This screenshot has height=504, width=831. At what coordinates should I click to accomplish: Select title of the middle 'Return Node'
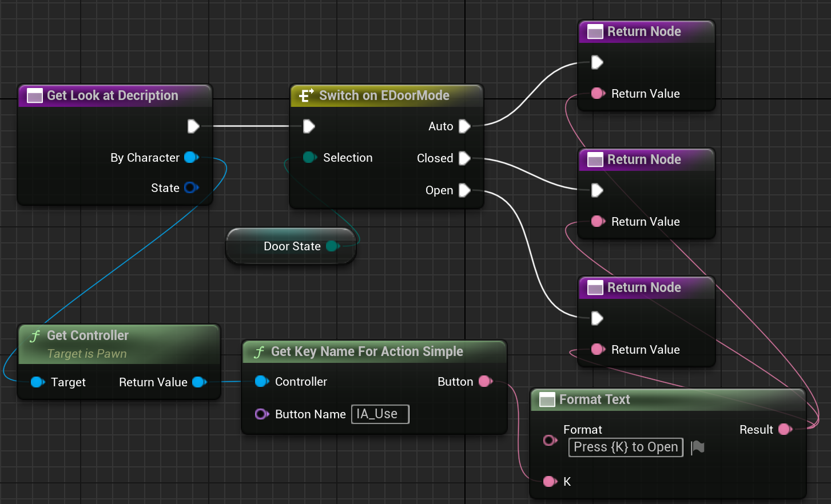644,159
